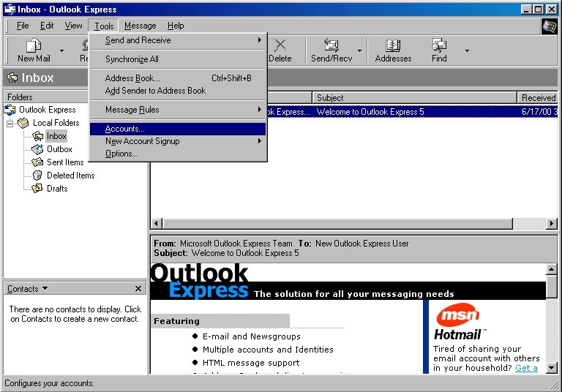
Task: Open the View menu
Action: tap(73, 26)
